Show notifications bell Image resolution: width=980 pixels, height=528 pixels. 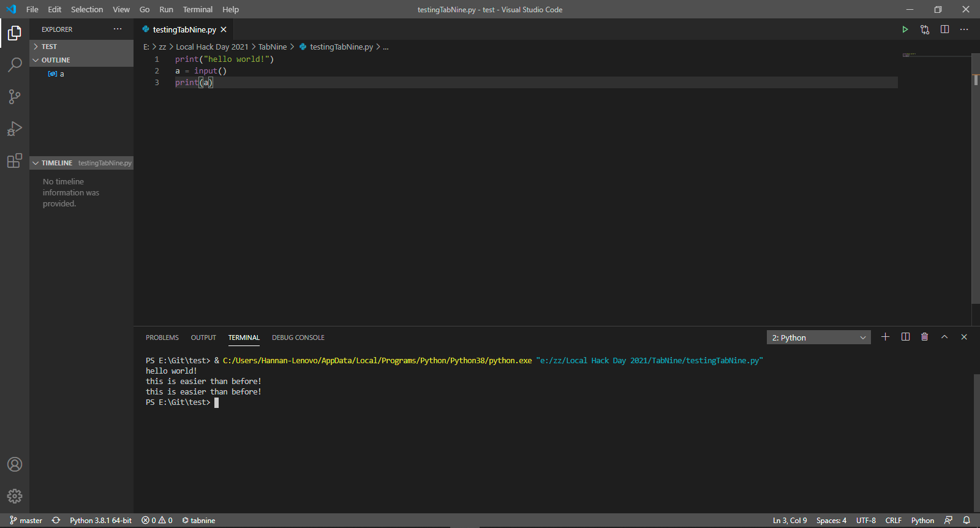(x=967, y=521)
